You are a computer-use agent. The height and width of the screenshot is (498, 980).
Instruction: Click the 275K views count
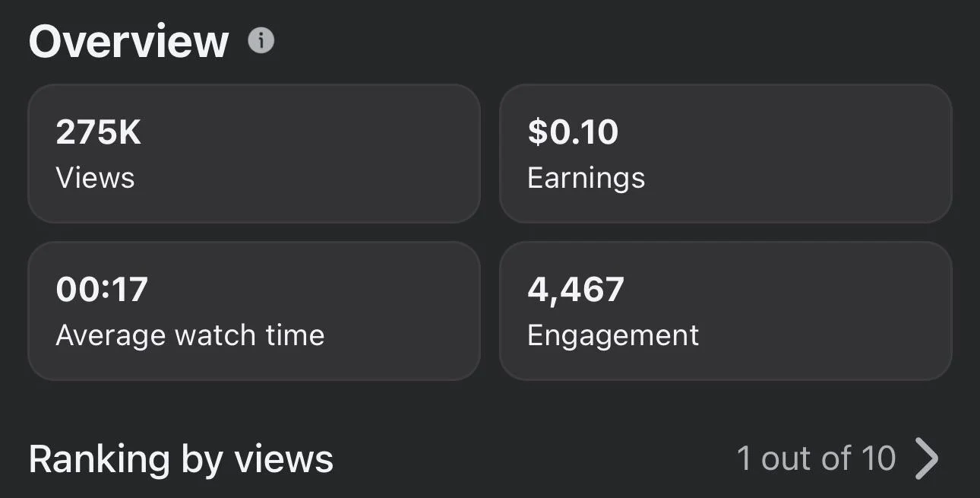tap(99, 132)
